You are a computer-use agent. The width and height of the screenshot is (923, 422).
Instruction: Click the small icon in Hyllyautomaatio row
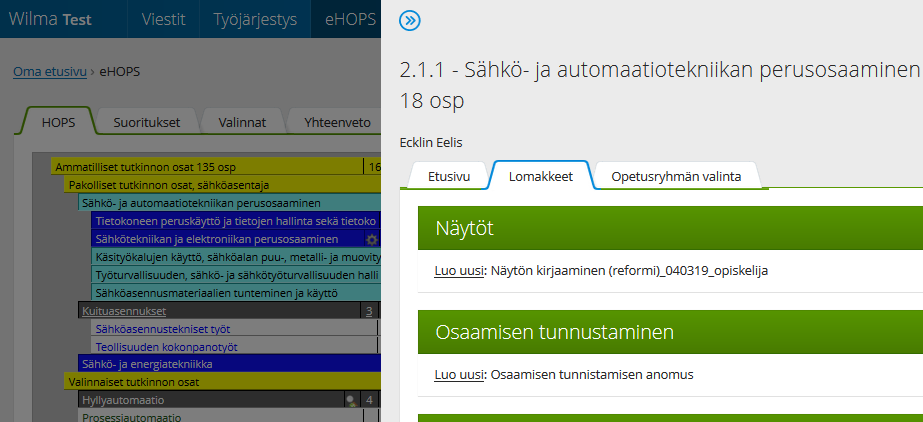pos(350,400)
